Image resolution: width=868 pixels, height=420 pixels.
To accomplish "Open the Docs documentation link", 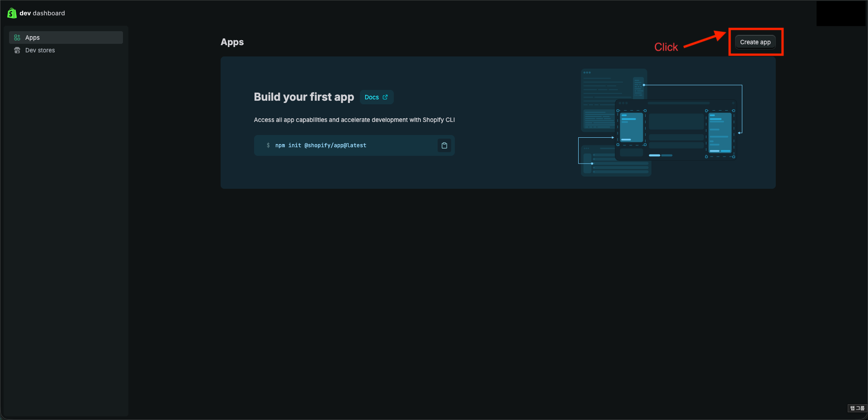I will click(x=376, y=97).
